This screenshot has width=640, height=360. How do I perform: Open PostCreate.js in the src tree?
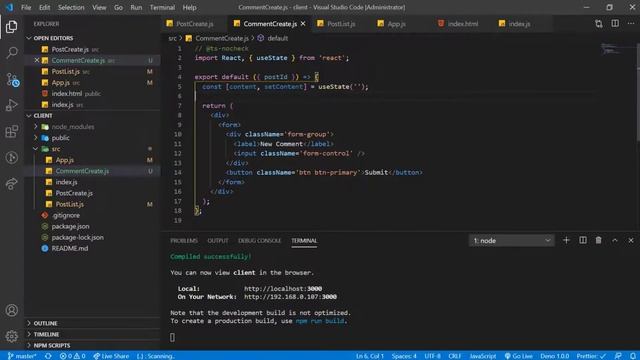click(74, 193)
